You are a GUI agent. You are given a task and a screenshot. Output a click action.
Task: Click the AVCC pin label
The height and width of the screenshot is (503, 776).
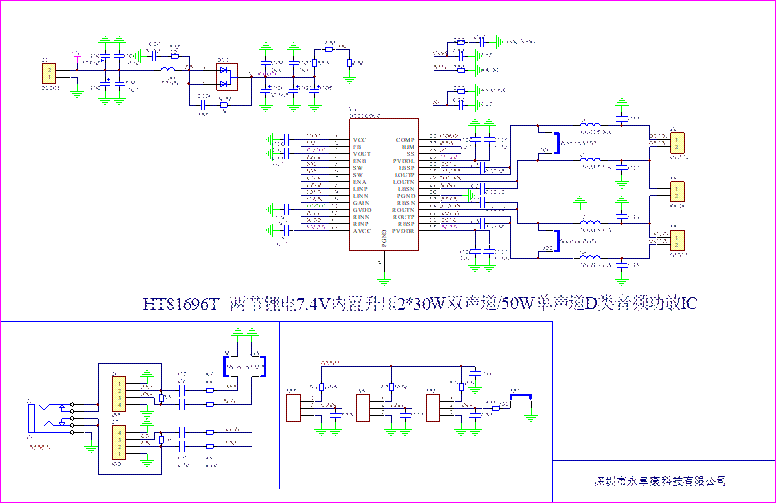click(x=362, y=231)
